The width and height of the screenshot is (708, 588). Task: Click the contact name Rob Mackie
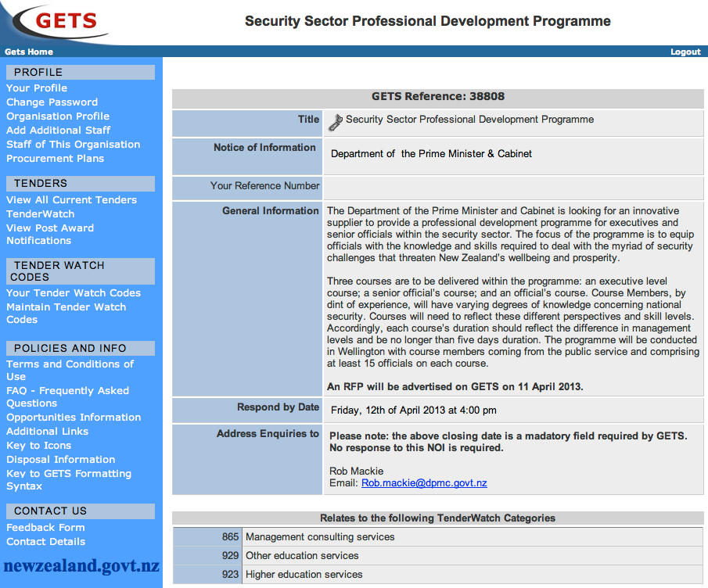point(356,471)
